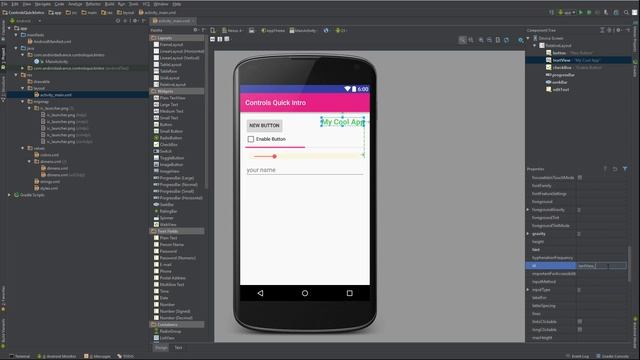This screenshot has width=640, height=360.
Task: Click the Palette settings gear icon
Action: click(x=196, y=30)
